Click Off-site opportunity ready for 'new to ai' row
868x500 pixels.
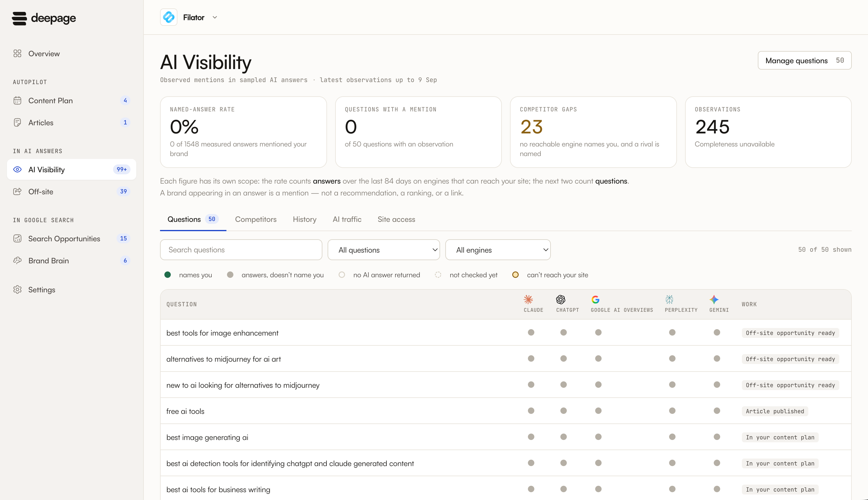coord(790,385)
